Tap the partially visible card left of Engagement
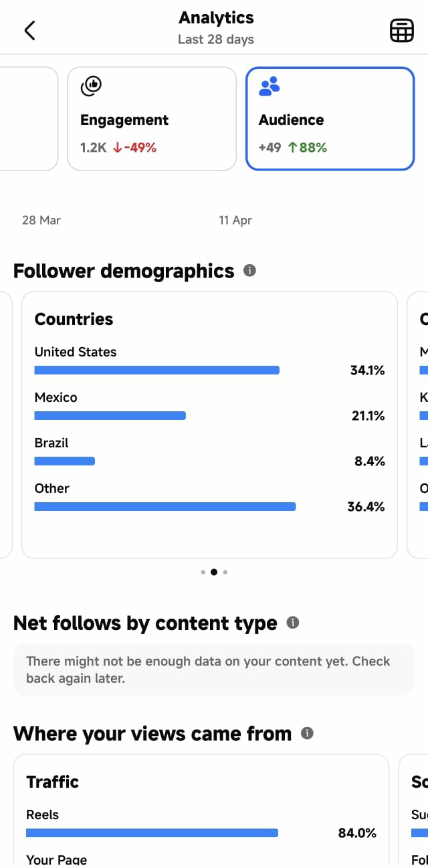Viewport: 428px width, 868px height. click(x=29, y=119)
